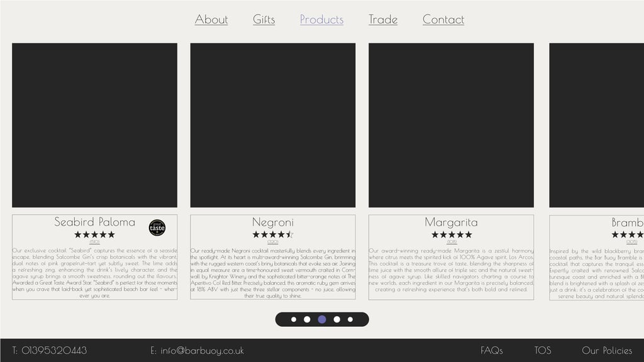
Task: Open the Margarita product image
Action: tap(451, 125)
